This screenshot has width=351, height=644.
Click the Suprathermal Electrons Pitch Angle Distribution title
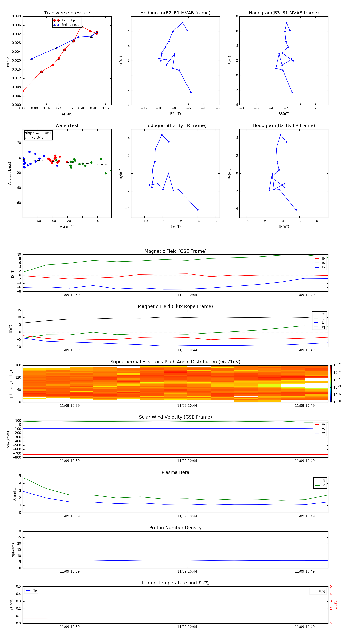tap(175, 362)
